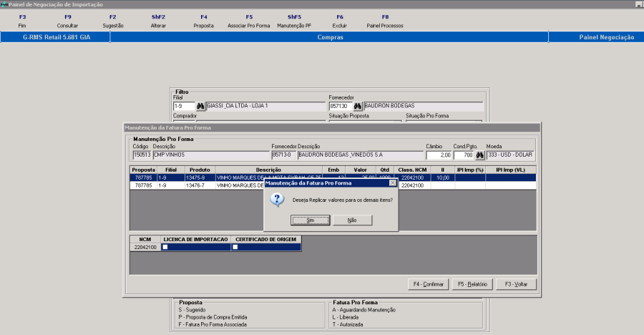Select table row with Produto 13476-7
644x335 pixels.
coord(333,185)
